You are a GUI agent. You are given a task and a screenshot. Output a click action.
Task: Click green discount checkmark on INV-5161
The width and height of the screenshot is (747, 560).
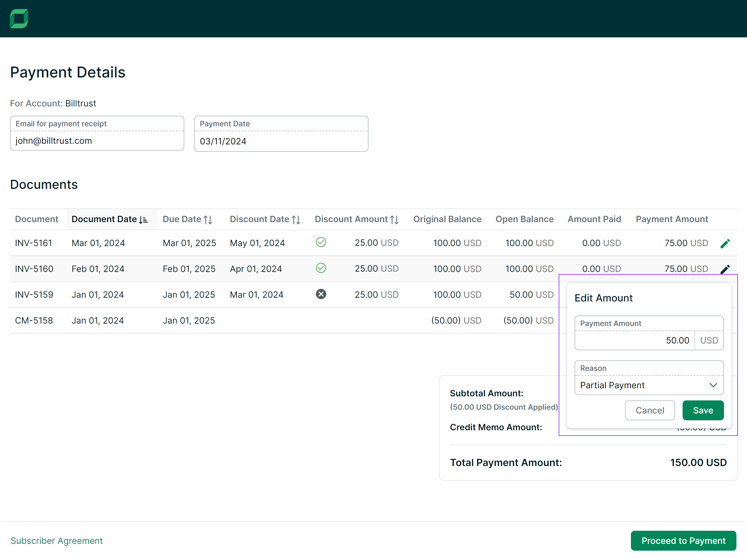point(321,242)
